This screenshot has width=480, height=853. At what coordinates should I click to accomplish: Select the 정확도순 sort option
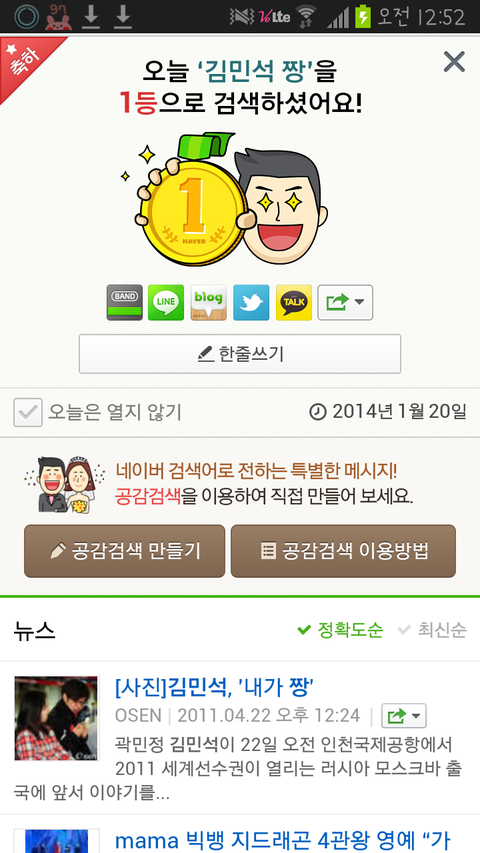(340, 630)
